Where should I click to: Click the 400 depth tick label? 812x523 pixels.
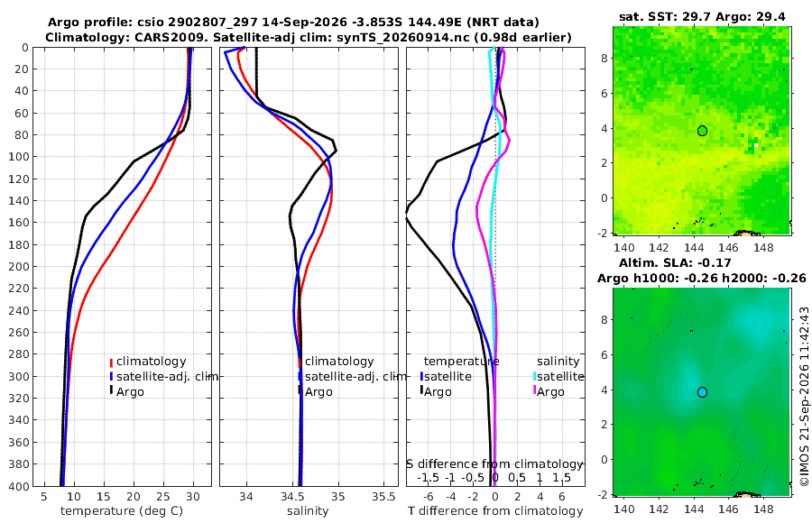coord(20,486)
